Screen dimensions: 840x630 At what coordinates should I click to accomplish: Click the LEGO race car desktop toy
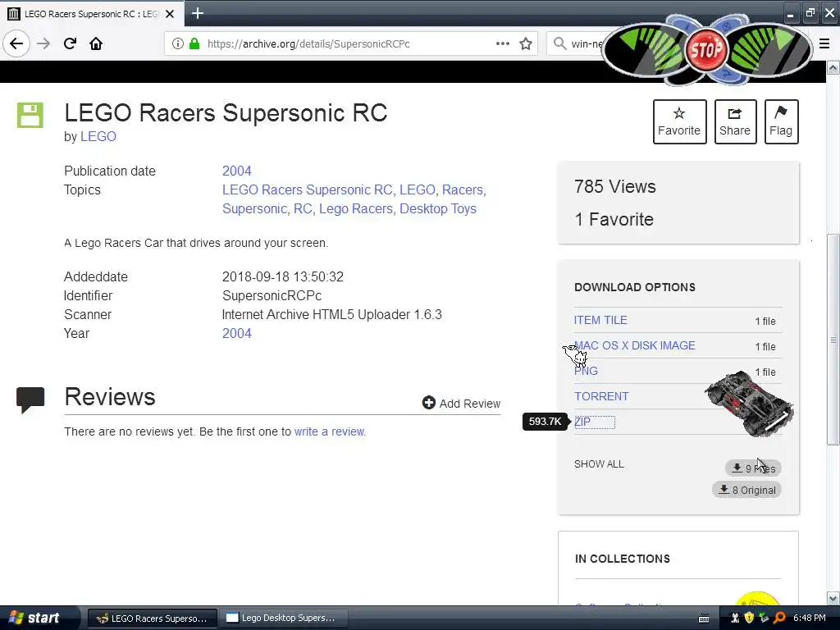tap(750, 403)
